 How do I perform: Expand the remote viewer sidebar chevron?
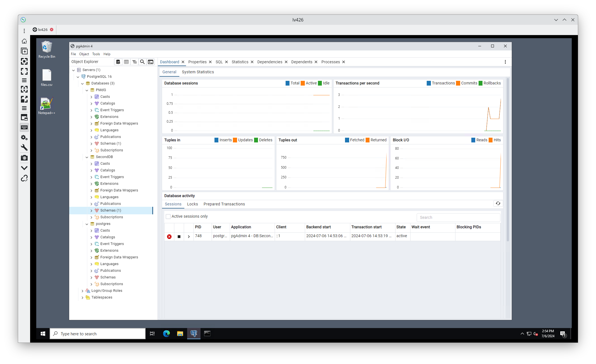point(24,168)
